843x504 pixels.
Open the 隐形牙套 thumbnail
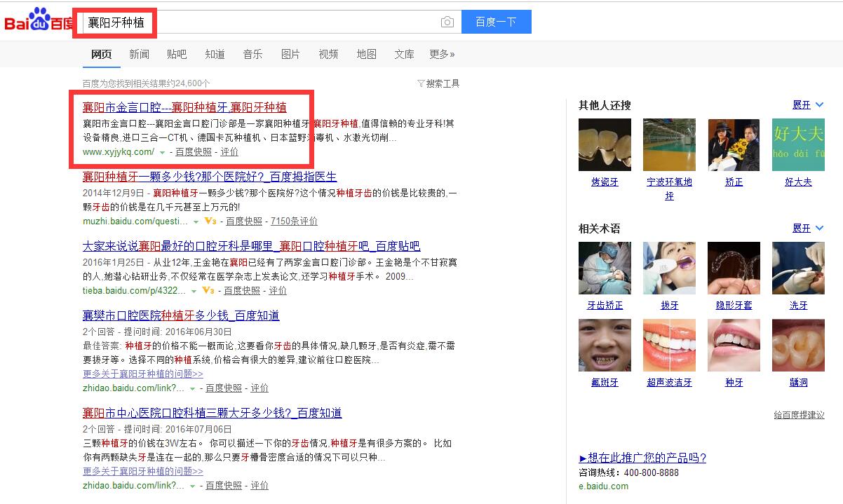pyautogui.click(x=734, y=268)
